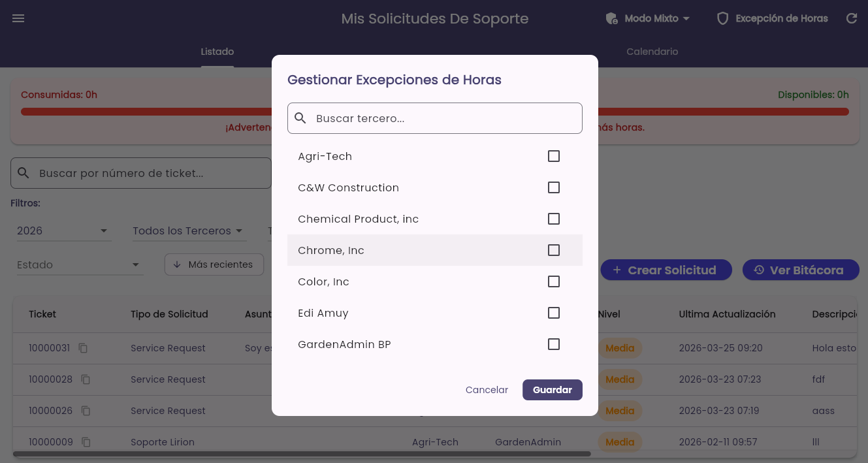Viewport: 868px width, 463px height.
Task: Click the search icon in Buscar tercero
Action: [300, 118]
